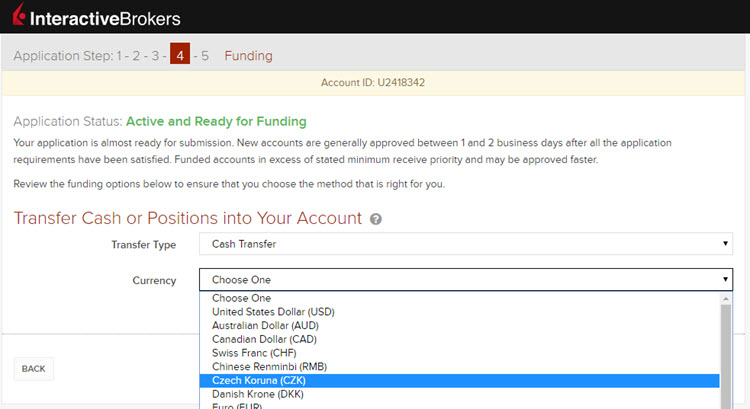Select Australian Dollar (AUD) option
Screen dimensions: 750x409
[460, 326]
